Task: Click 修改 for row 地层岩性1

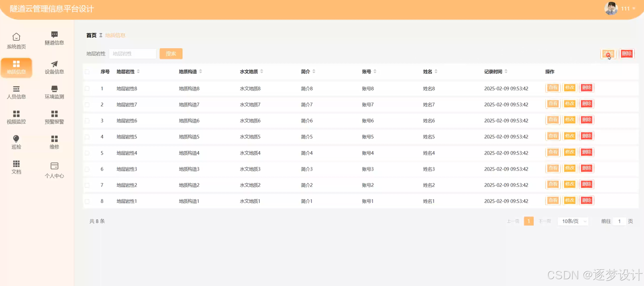Action: [x=570, y=200]
